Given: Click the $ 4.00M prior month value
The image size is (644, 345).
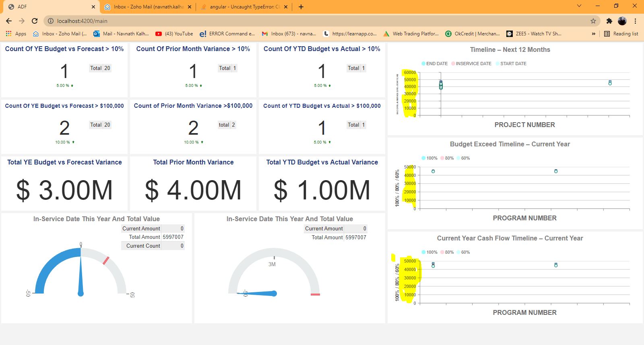Looking at the screenshot, I should 193,190.
